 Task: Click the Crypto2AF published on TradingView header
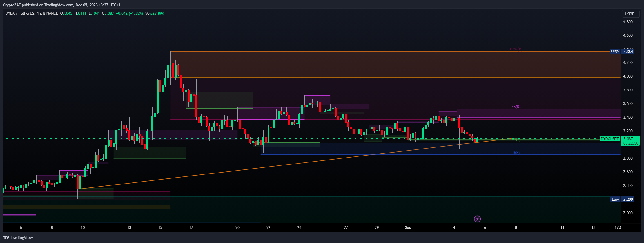(61, 5)
